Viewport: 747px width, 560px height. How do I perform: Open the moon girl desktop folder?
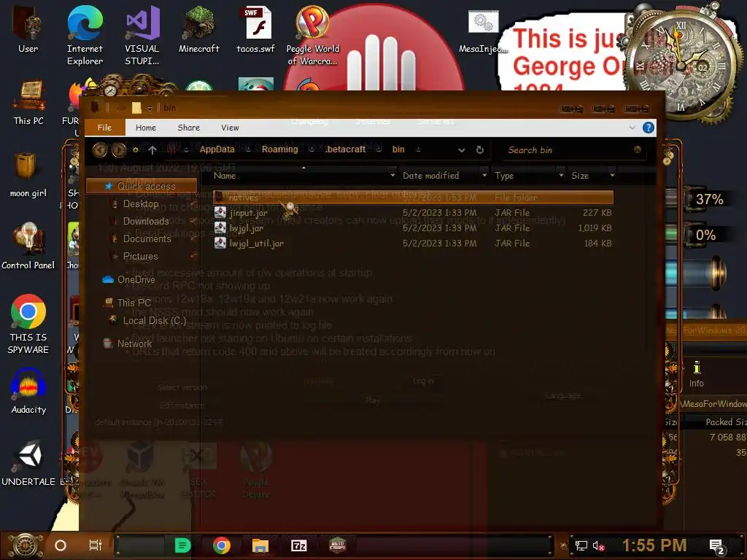tap(28, 175)
